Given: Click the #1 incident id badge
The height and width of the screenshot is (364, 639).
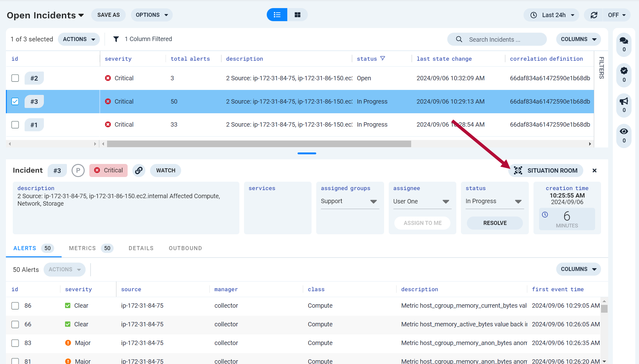Looking at the screenshot, I should 34,125.
